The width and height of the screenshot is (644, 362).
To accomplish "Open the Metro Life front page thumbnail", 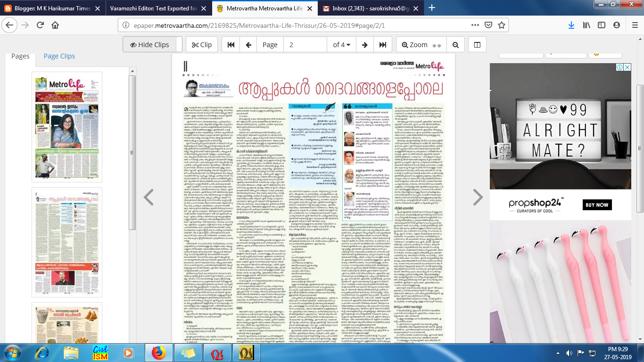I will [67, 126].
